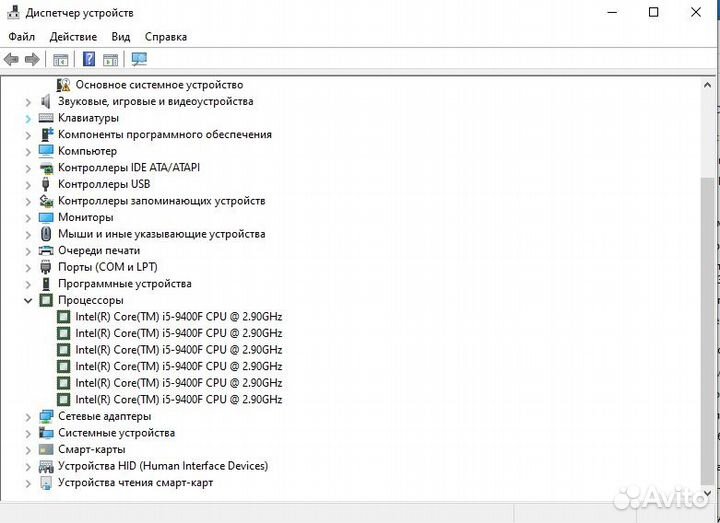The height and width of the screenshot is (523, 720).
Task: Close the Диспетчер устройств window
Action: (696, 13)
